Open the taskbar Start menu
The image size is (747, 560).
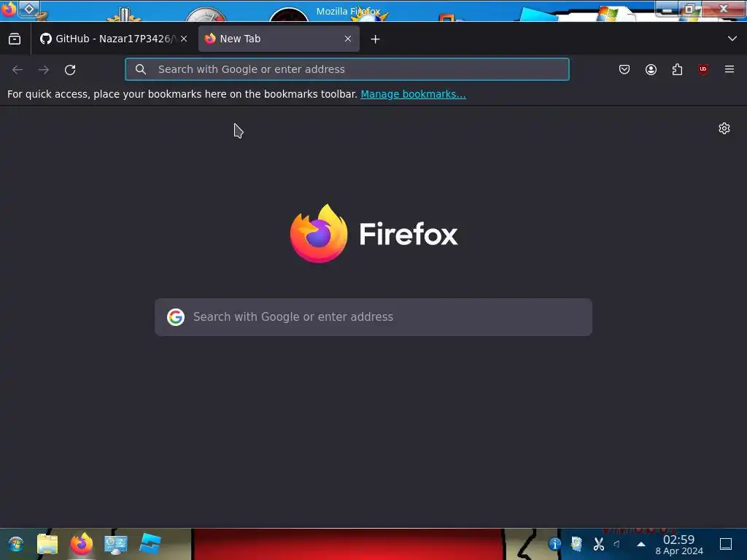[15, 544]
